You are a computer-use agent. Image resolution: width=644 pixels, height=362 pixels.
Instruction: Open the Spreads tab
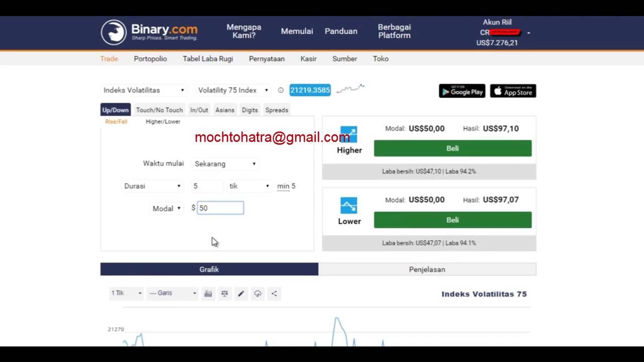click(277, 110)
